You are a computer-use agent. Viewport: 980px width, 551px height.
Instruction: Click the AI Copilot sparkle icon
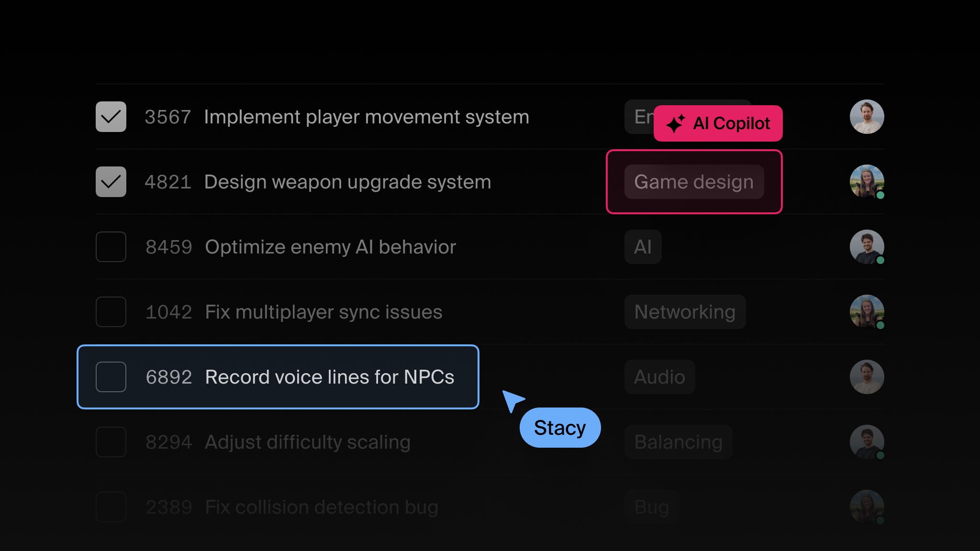[x=675, y=123]
